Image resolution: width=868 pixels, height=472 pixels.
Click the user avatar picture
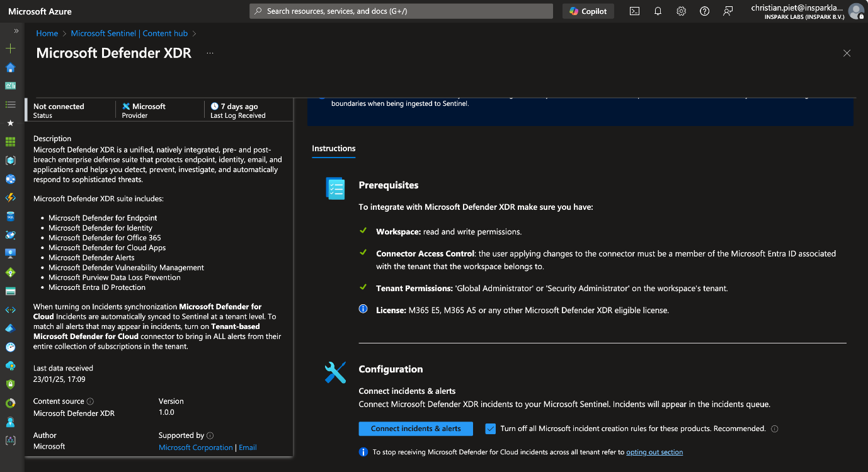tap(856, 11)
